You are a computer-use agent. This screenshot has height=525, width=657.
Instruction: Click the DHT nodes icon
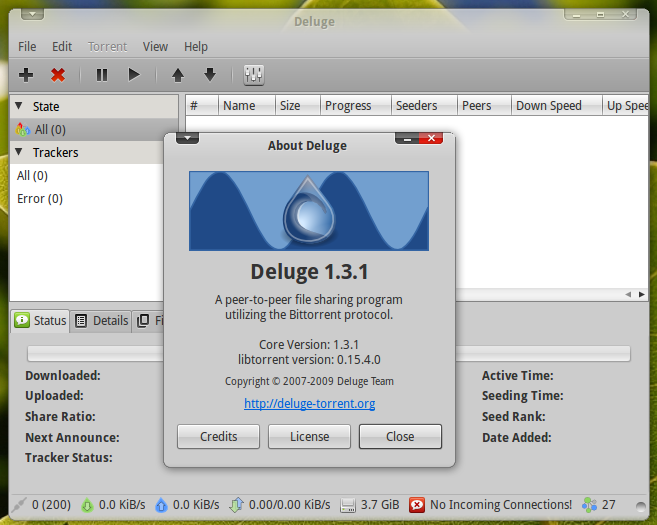point(590,505)
